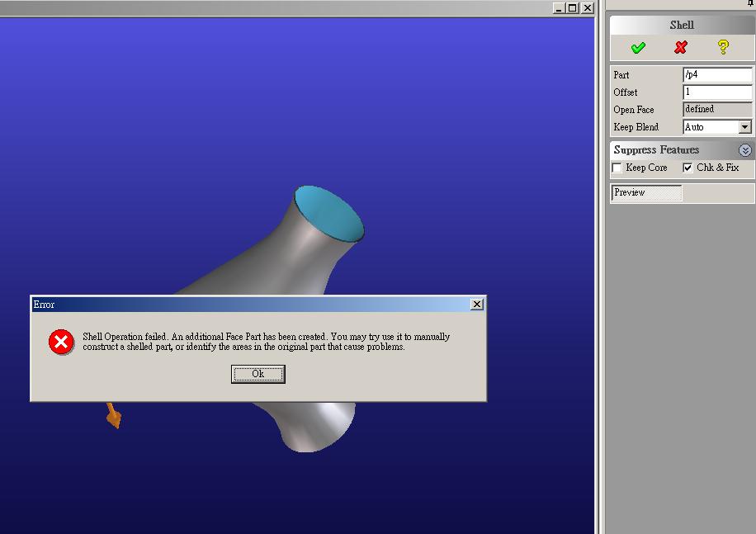Click the panel pin icon at top right
The height and width of the screenshot is (534, 756).
[x=750, y=3]
